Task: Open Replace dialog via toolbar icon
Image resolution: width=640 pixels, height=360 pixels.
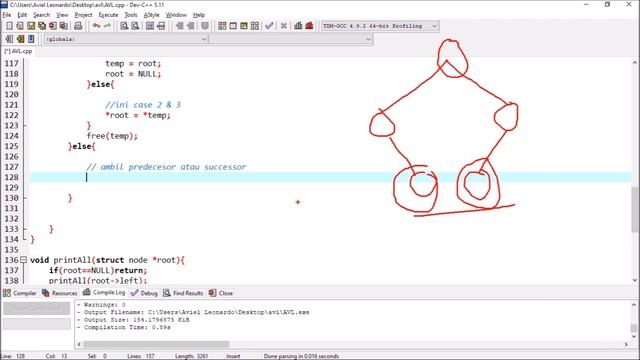Action: (135, 26)
